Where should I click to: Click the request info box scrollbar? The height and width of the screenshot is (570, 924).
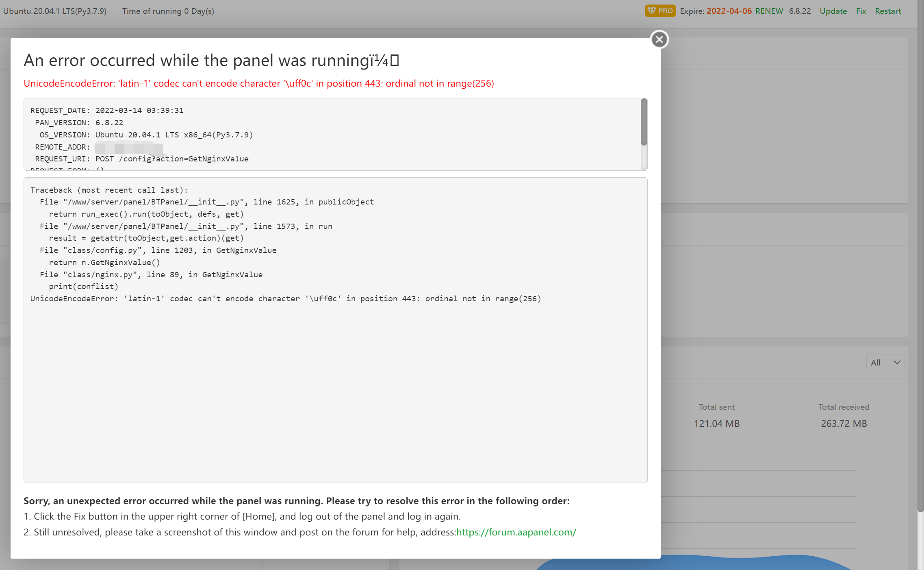click(644, 122)
